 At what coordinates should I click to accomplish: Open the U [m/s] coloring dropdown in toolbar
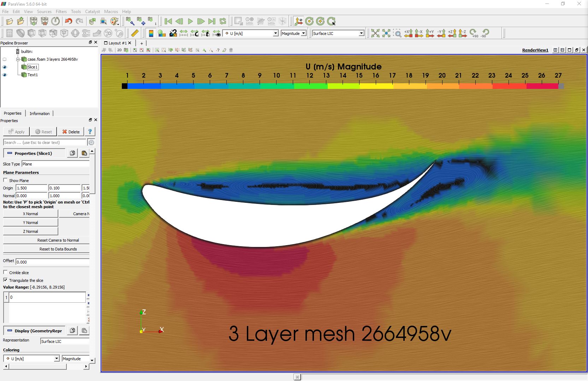click(251, 34)
